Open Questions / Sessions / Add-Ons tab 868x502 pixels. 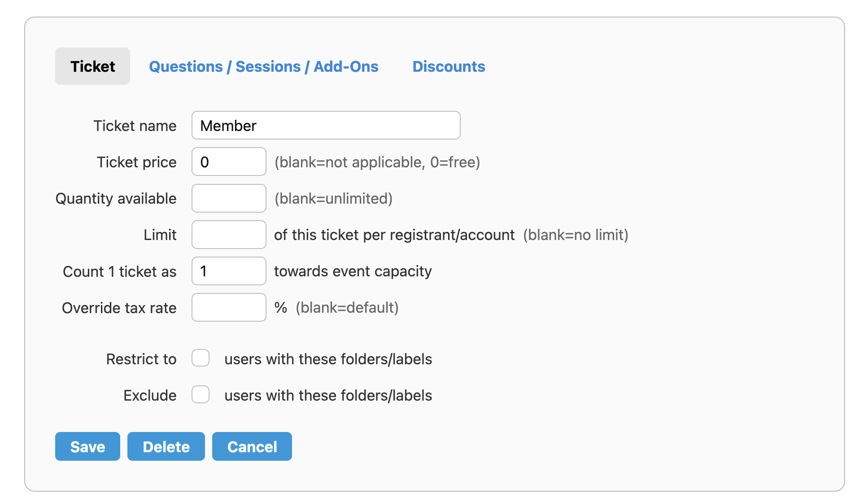(x=263, y=66)
